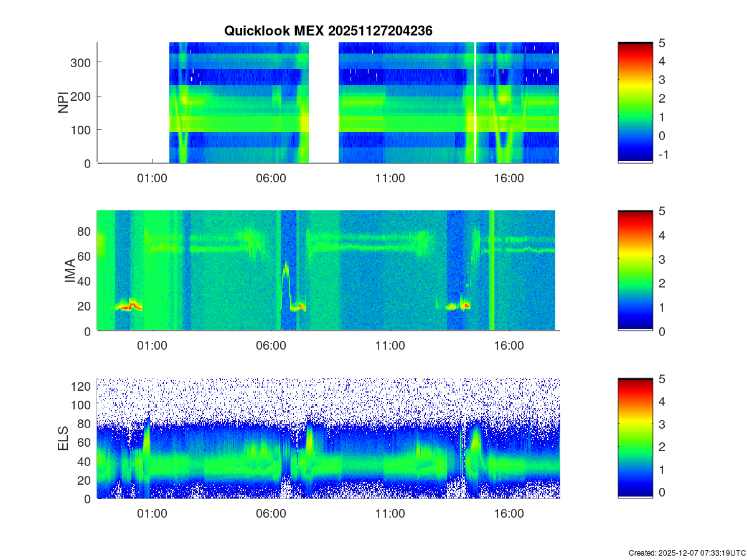Click the 120 tick label on the ELS axis
The width and height of the screenshot is (747, 560).
tap(82, 386)
